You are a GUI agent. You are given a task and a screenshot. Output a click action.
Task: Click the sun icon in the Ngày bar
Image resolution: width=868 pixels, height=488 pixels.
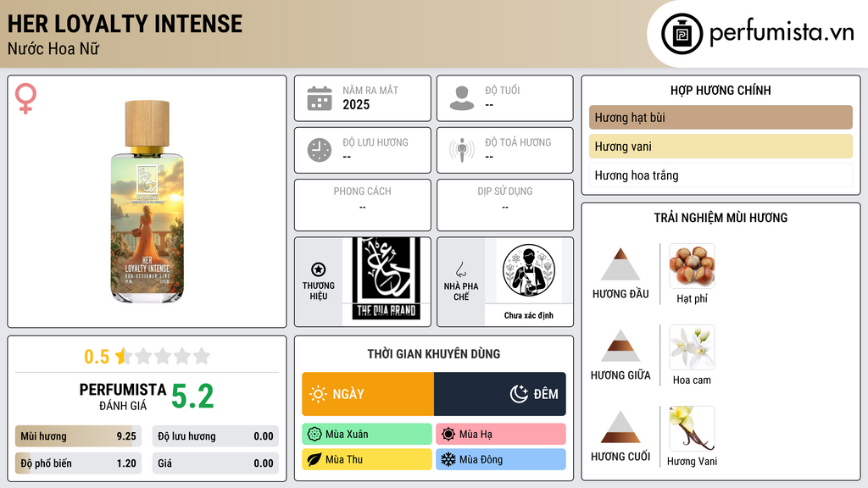[319, 394]
